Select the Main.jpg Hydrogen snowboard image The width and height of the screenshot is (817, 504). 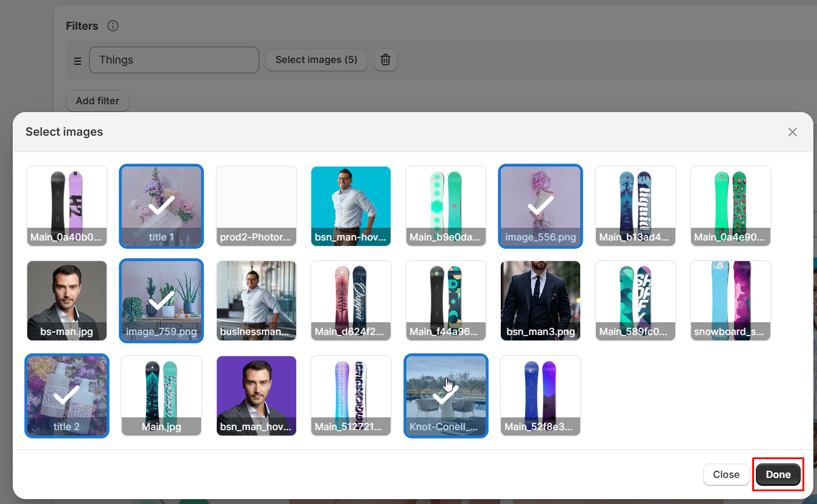(162, 396)
